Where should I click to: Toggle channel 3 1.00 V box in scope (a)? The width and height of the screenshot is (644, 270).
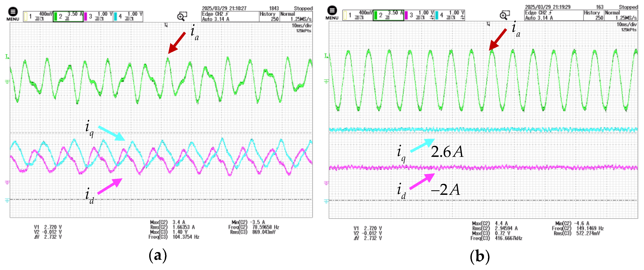98,16
